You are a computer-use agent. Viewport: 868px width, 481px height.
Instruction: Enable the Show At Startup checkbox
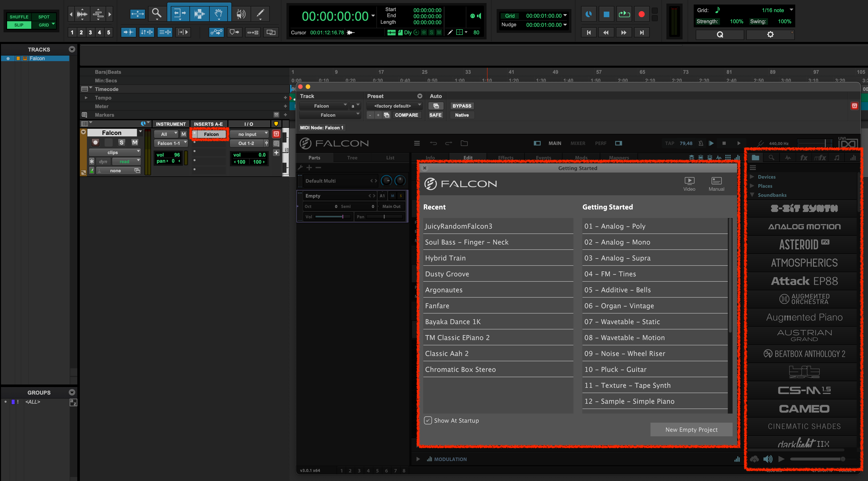tap(428, 420)
